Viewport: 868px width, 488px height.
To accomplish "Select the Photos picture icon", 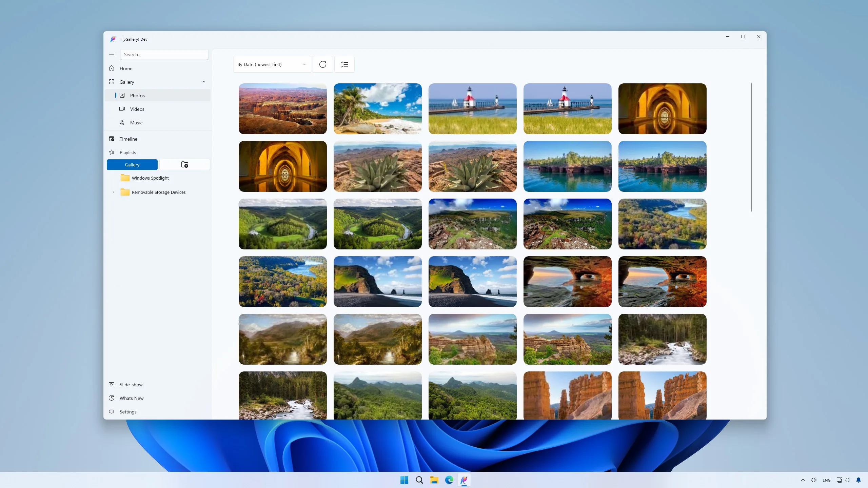I will click(122, 96).
